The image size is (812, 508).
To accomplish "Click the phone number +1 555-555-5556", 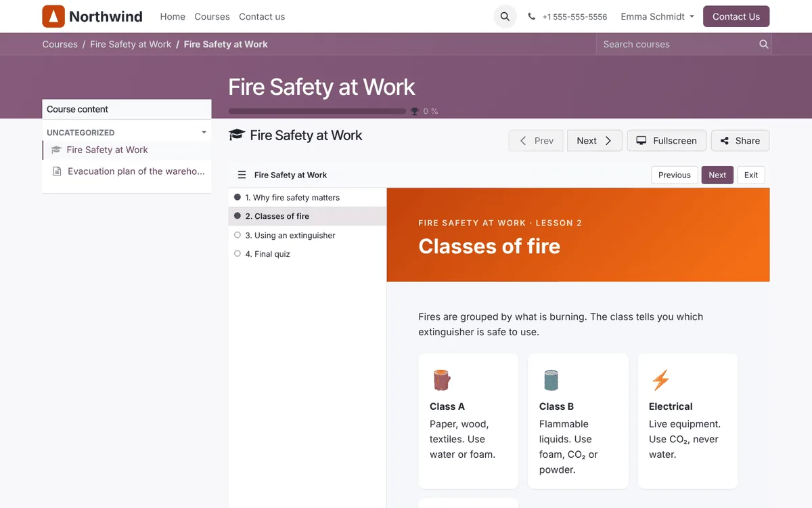I will 574,17.
